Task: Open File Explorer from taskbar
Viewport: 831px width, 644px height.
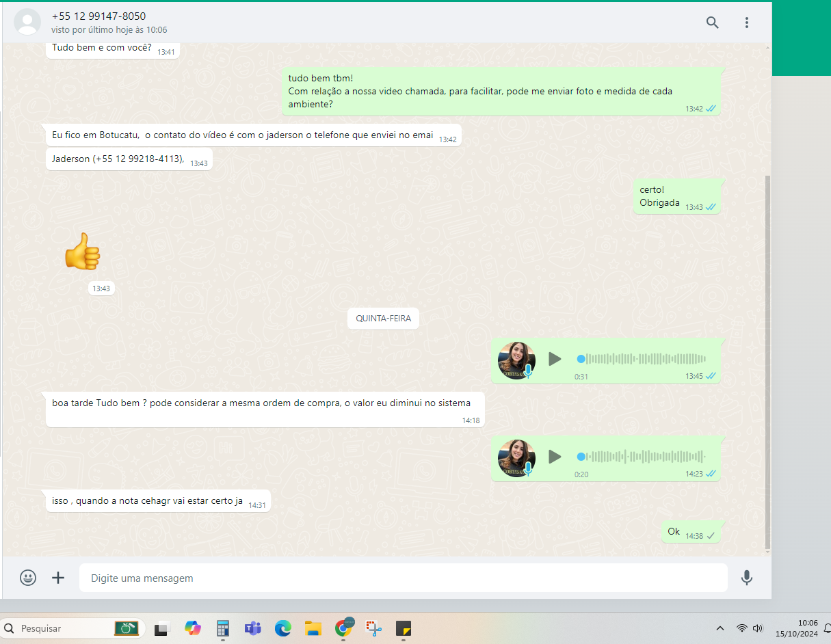Action: tap(313, 628)
